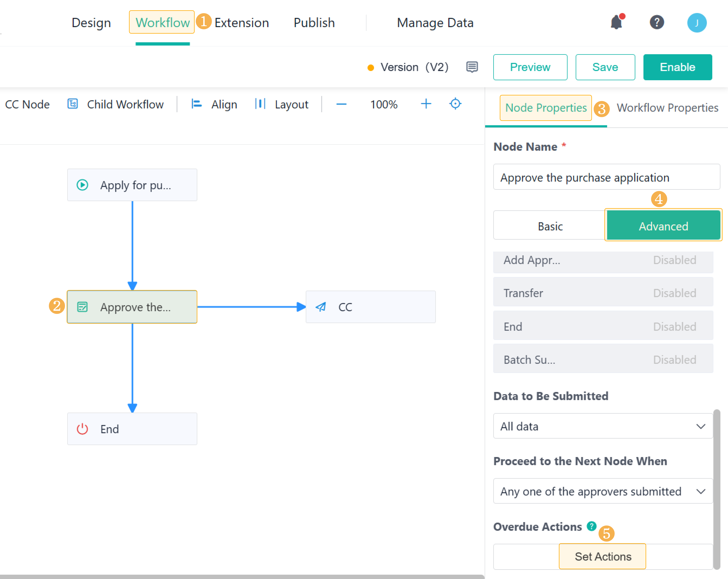Expand Proceed to the Next Node When dropdown

pos(603,491)
